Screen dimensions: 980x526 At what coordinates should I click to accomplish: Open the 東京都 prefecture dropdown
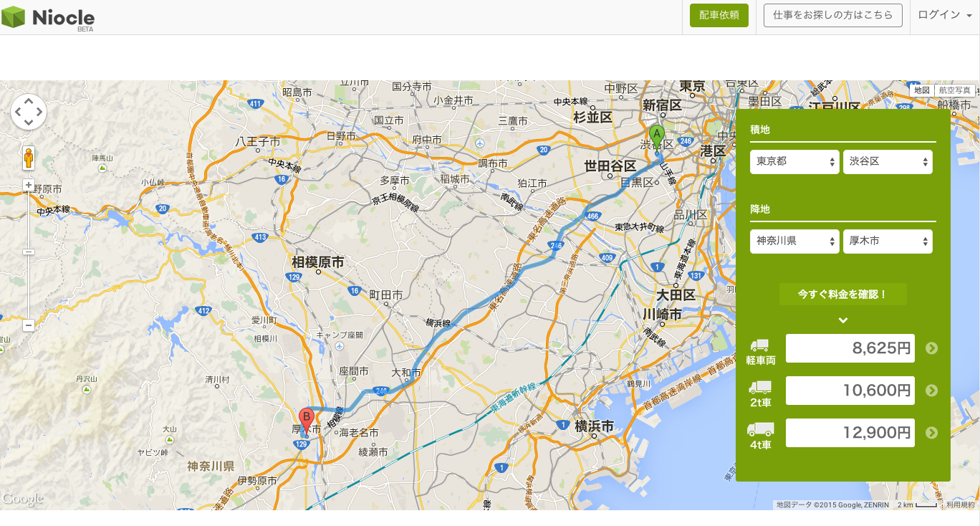(x=794, y=162)
